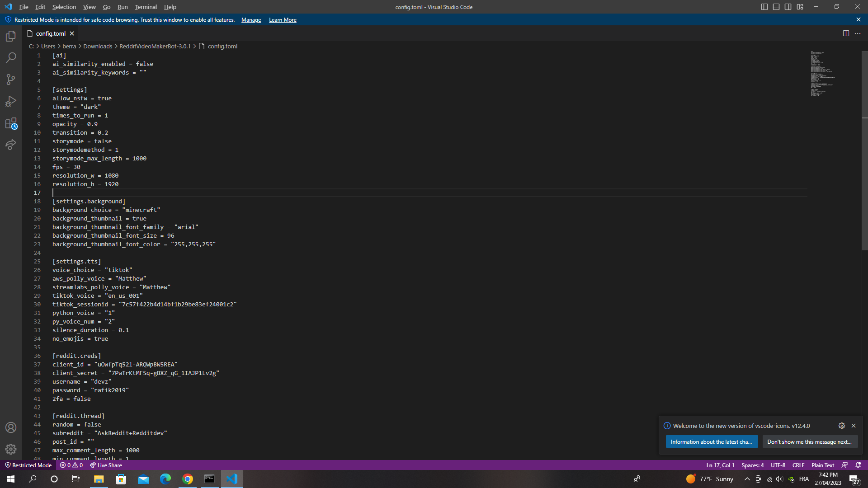The image size is (868, 488).
Task: Click the Downloads breadcrumb item
Action: pos(98,46)
